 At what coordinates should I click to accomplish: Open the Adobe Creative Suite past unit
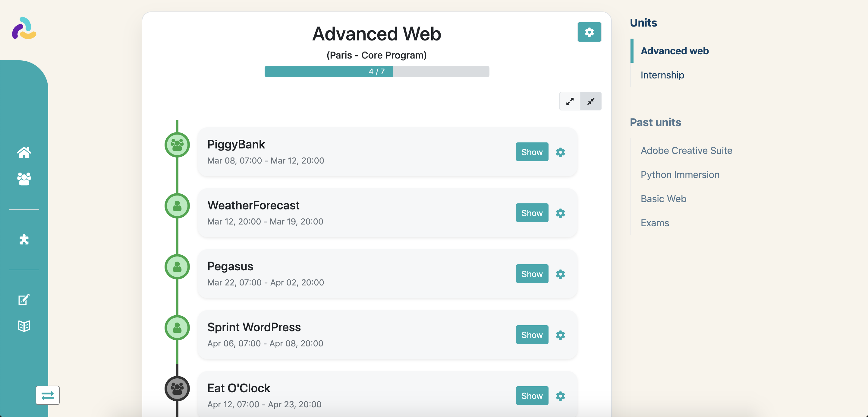(x=686, y=151)
